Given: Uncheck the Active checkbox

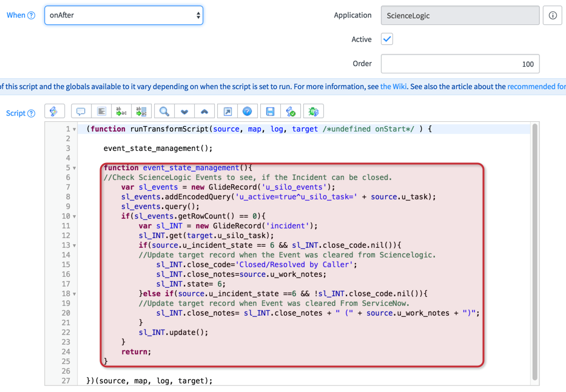Looking at the screenshot, I should [387, 39].
